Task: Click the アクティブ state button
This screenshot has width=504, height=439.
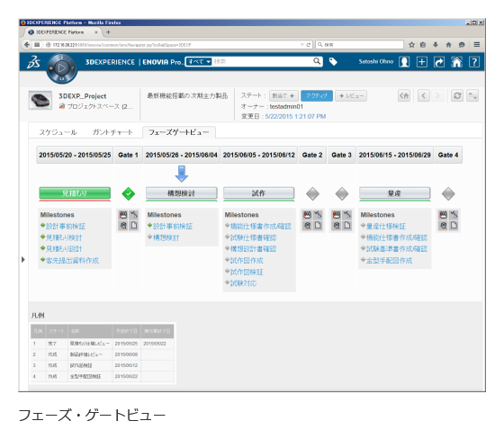Action: [x=317, y=95]
